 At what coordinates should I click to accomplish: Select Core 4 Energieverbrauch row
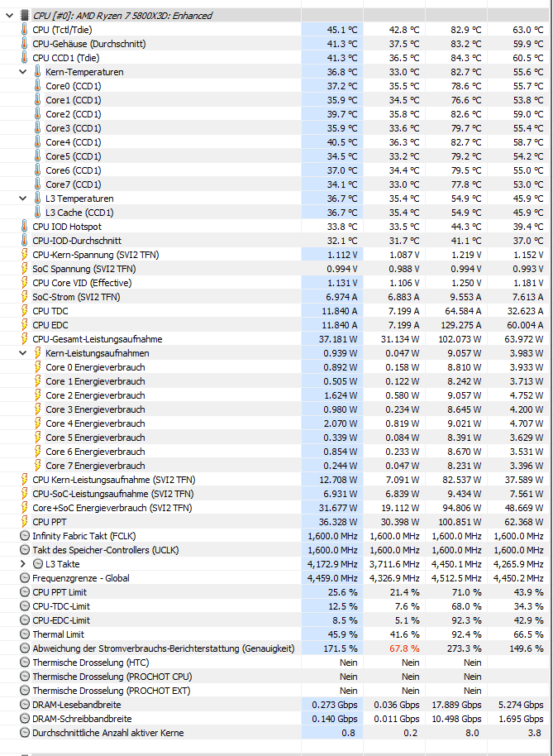pyautogui.click(x=276, y=423)
